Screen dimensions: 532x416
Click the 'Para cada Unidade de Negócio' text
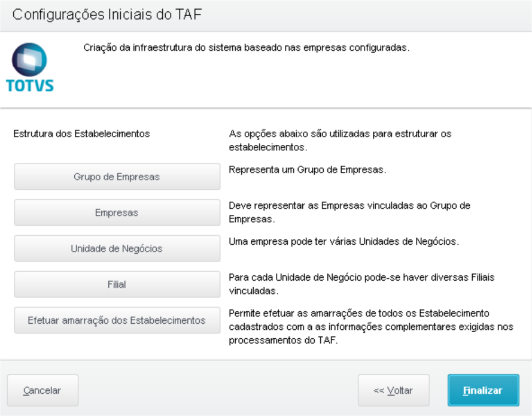click(x=361, y=284)
